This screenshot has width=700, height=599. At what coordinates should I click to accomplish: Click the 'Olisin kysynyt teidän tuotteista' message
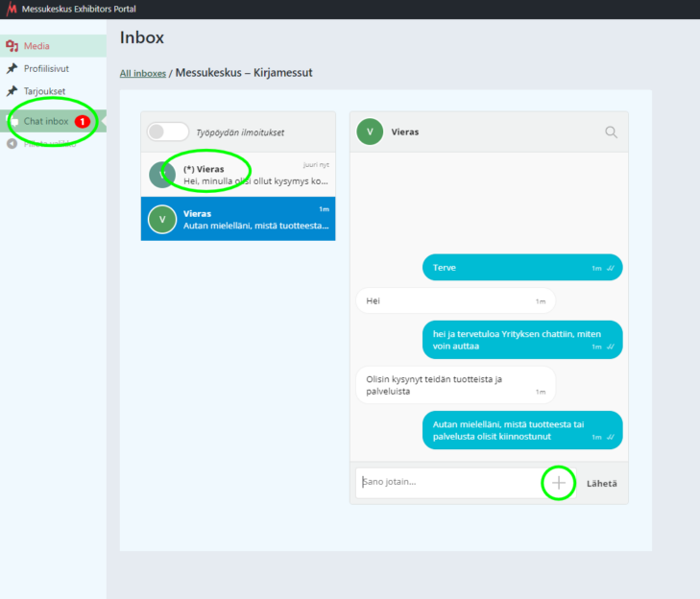(x=455, y=385)
